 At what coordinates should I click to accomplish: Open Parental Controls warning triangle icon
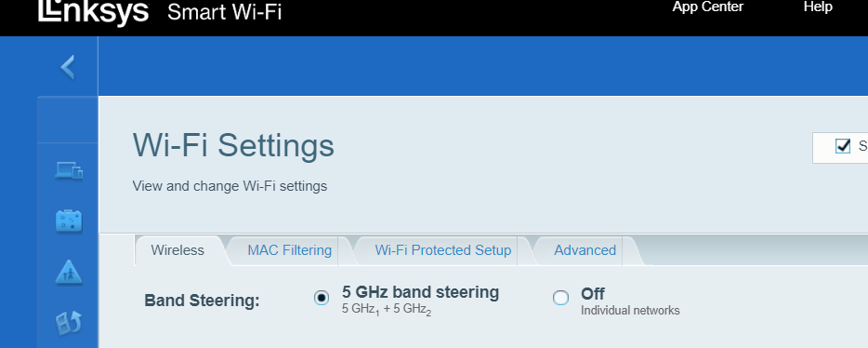[x=69, y=272]
